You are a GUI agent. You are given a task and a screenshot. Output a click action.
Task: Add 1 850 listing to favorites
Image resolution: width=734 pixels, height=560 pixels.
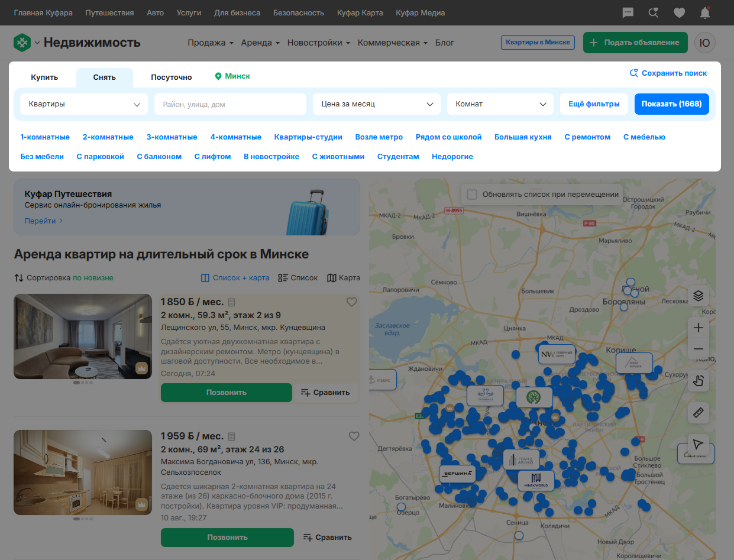coord(351,302)
